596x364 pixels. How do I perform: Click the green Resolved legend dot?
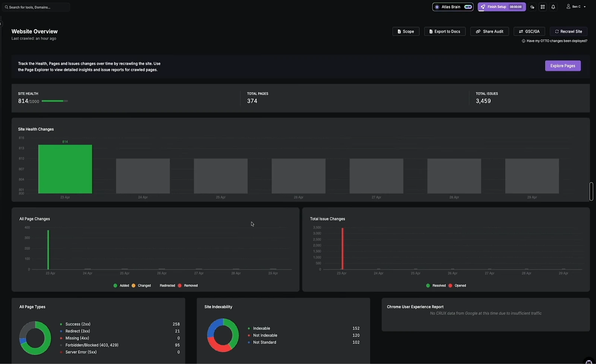tap(428, 285)
